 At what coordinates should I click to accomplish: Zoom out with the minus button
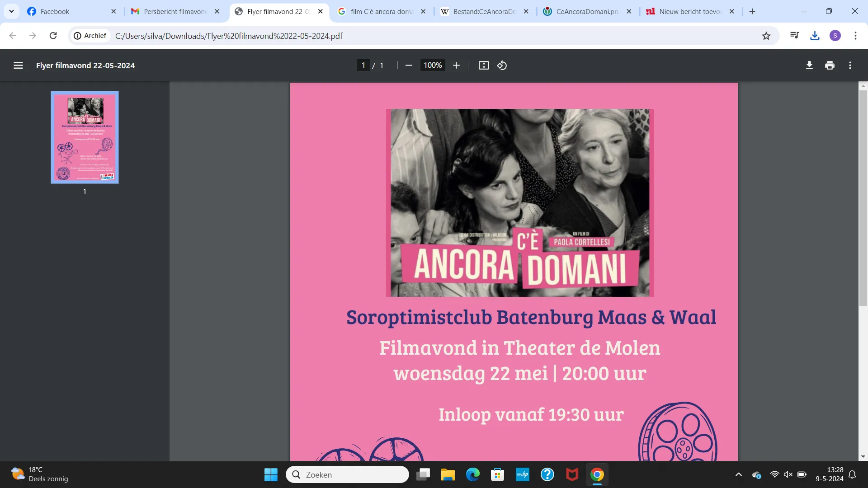pyautogui.click(x=409, y=66)
